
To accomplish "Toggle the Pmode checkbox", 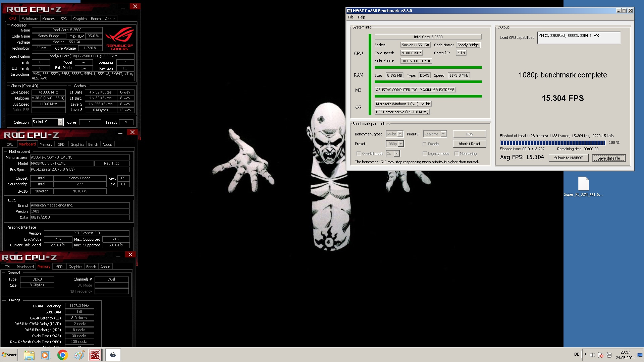I will point(425,144).
